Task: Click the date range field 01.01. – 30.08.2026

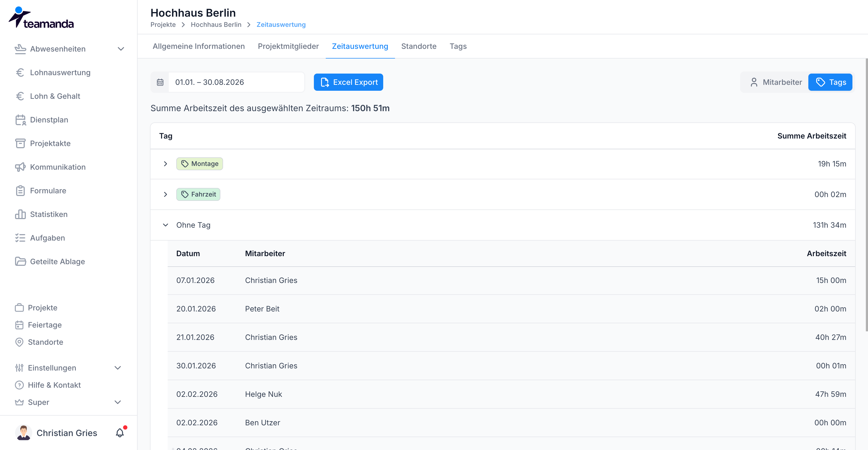Action: pyautogui.click(x=236, y=82)
